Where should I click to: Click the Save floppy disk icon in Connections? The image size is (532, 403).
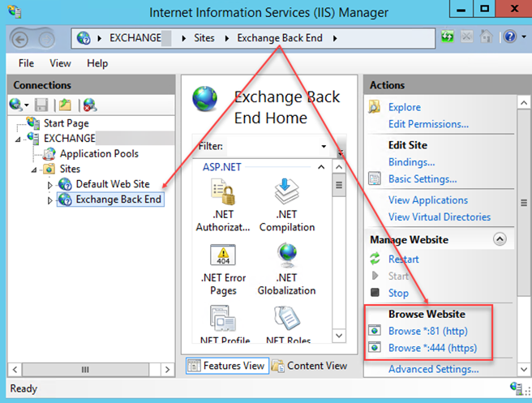point(41,105)
